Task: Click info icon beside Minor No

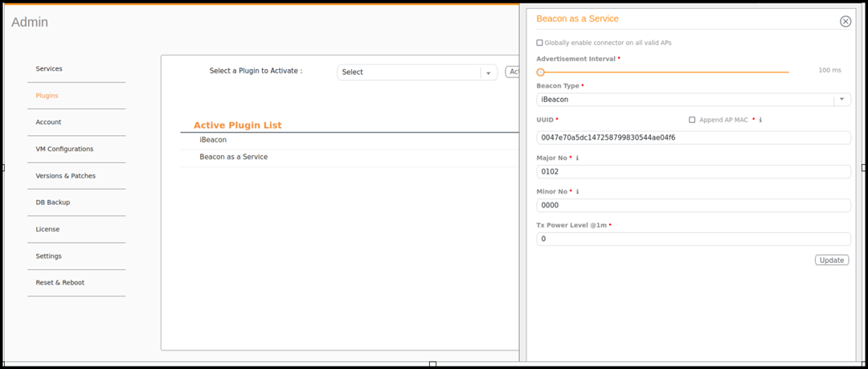Action: 577,191
